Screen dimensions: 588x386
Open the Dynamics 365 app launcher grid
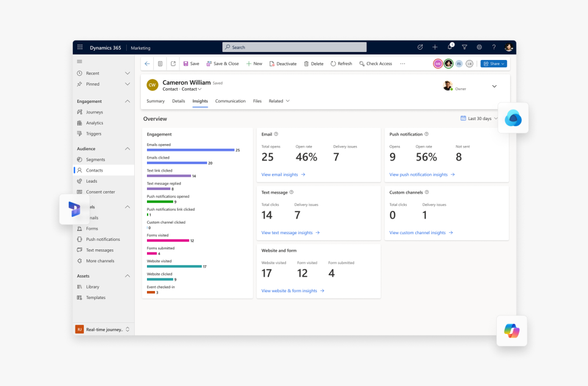(80, 47)
